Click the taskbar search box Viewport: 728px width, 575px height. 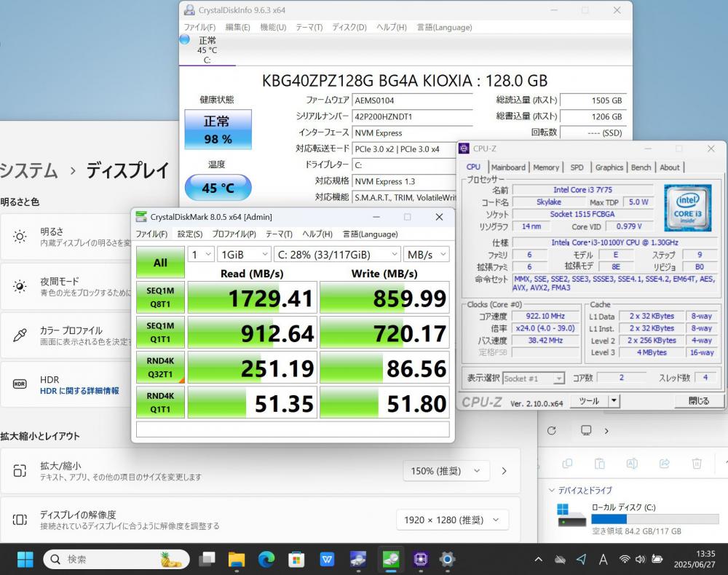116,559
